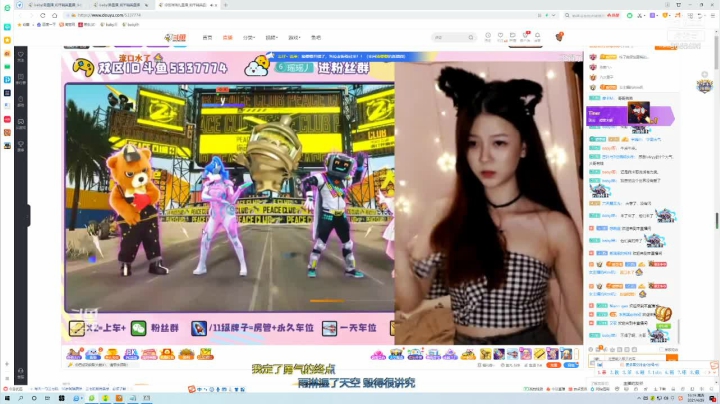
Task: Open the folder icon in header
Action: [512, 37]
